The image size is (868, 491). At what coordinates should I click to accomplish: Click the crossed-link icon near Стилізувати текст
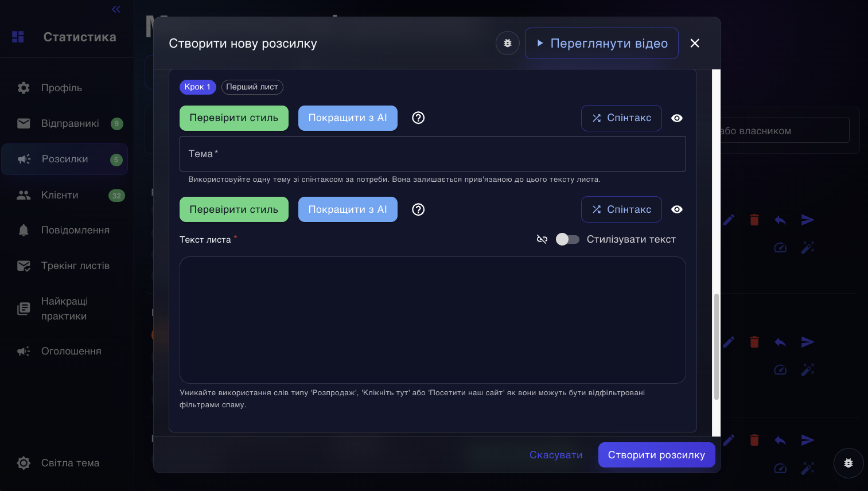(x=542, y=239)
